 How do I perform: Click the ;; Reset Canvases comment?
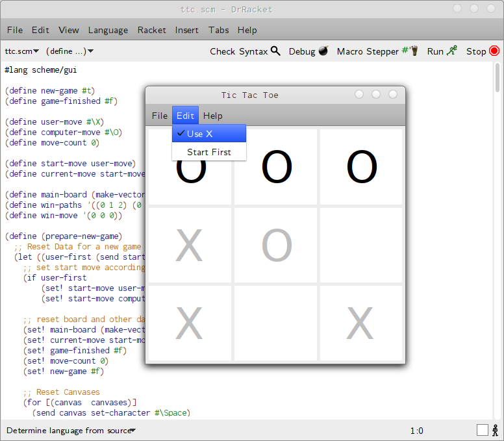point(62,392)
